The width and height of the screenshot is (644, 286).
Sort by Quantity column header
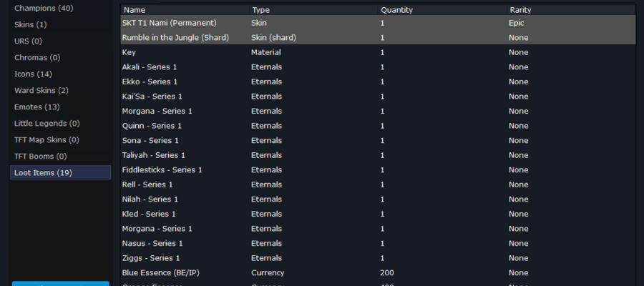tap(442, 10)
